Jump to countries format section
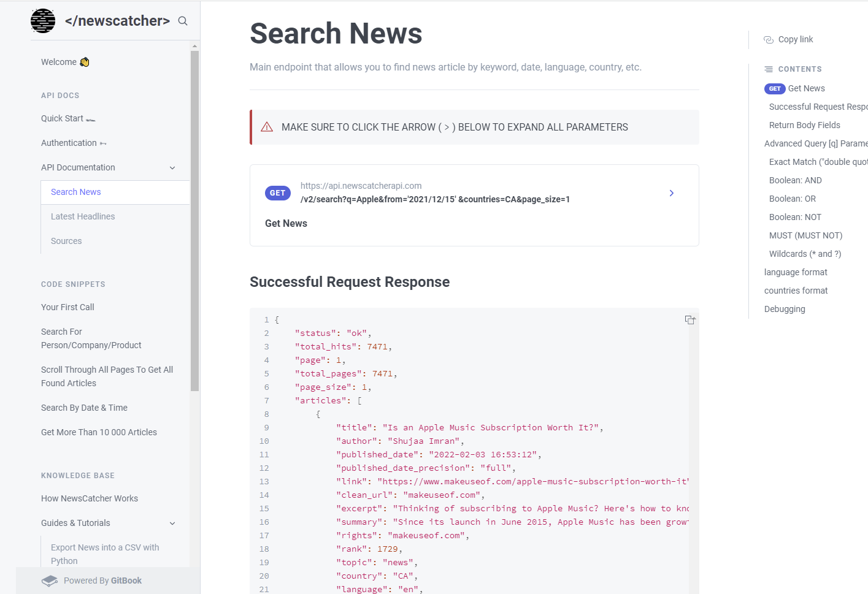The width and height of the screenshot is (868, 594). click(x=796, y=291)
